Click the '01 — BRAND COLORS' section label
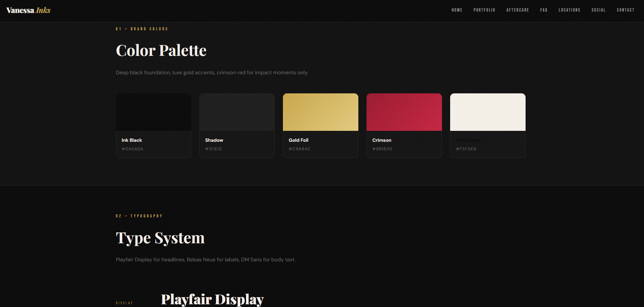Viewport: 644px width, 307px height. [x=142, y=29]
